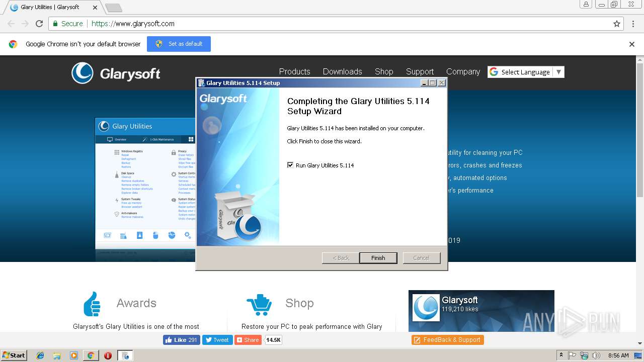Expand the Select Language dropdown

[526, 72]
